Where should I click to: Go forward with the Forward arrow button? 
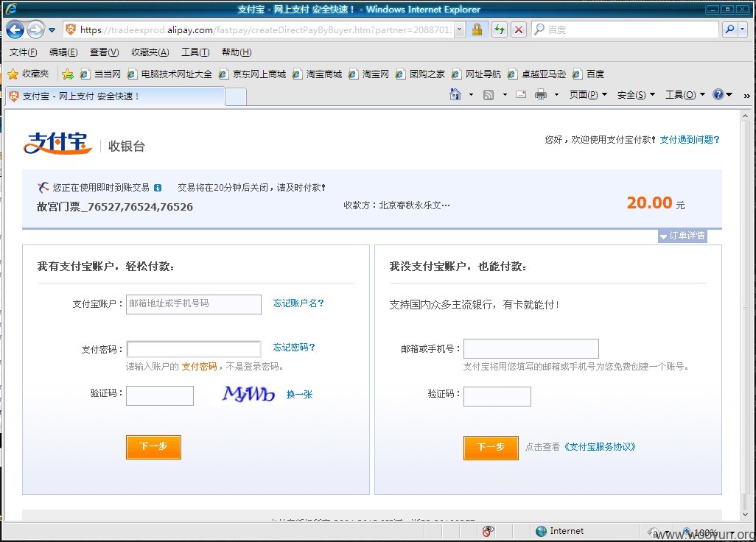(x=35, y=30)
